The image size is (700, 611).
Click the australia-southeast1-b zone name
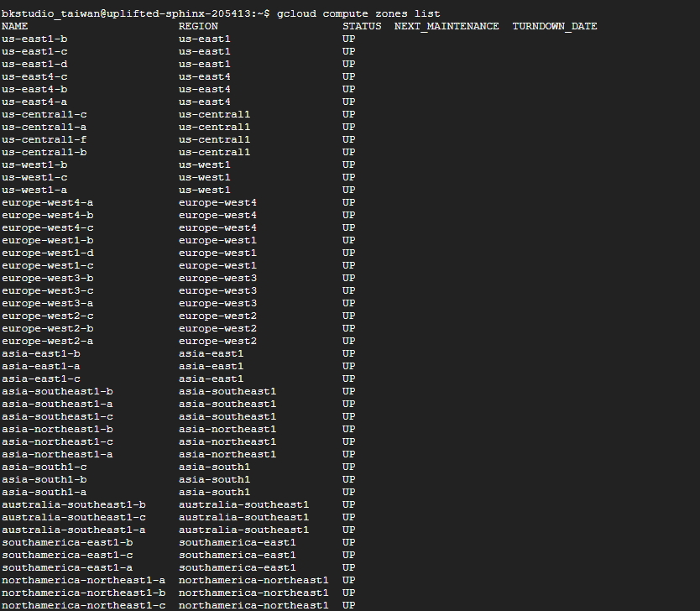pos(74,504)
